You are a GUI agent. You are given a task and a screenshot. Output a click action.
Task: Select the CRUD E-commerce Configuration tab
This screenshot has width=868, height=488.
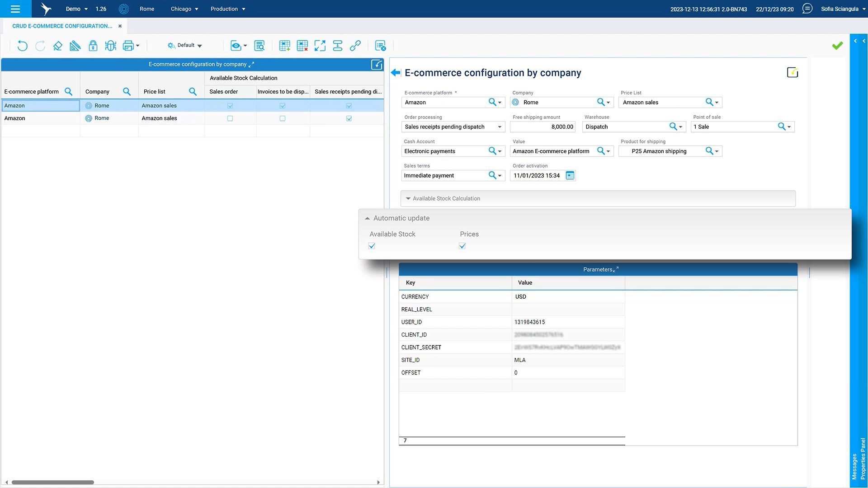click(62, 26)
